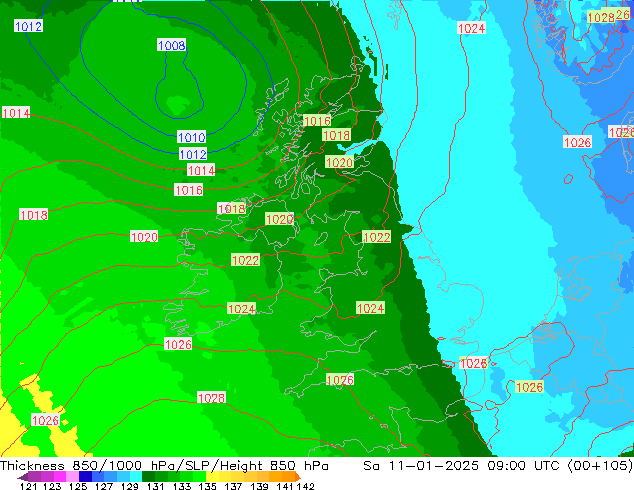Click legend value 123
Viewport: 634px width, 490px height.
tap(53, 486)
